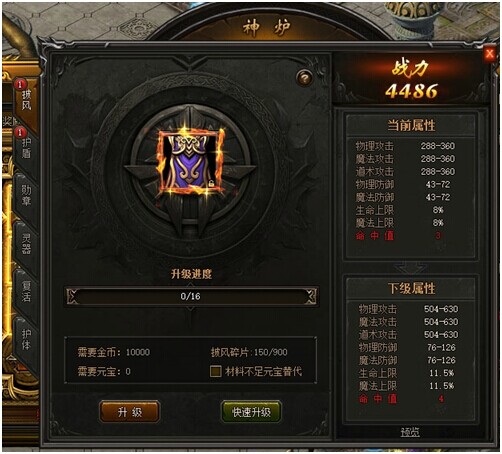Viewport: 502px width, 454px height.
Task: Select the purple cloak item icon
Action: (x=191, y=162)
